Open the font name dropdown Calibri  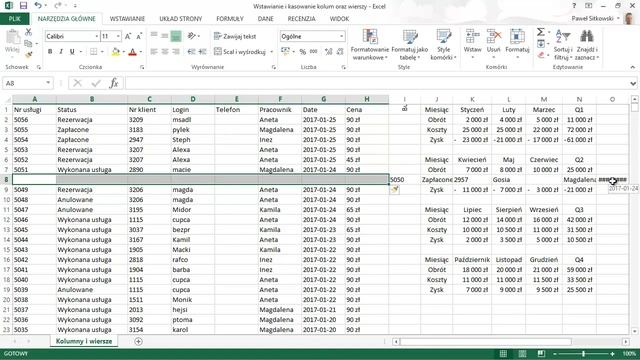pyautogui.click(x=97, y=36)
